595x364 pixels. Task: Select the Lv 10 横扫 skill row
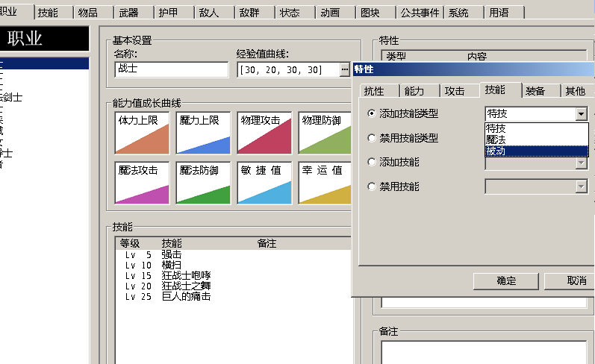click(x=234, y=265)
